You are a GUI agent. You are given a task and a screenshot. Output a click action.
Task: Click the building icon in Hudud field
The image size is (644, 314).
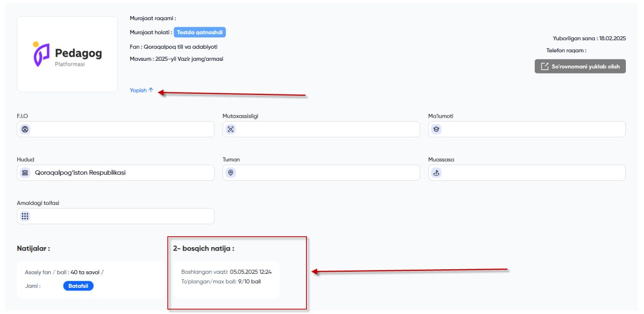click(x=25, y=173)
